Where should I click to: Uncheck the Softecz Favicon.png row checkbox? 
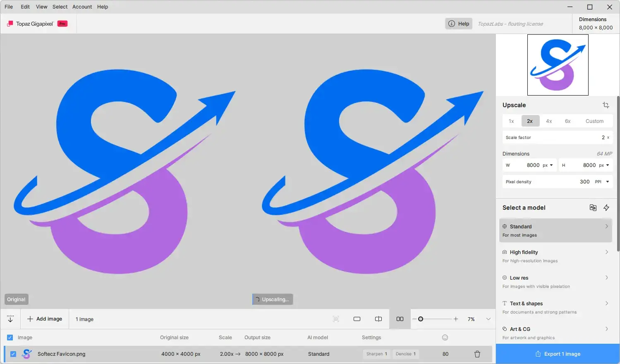(x=13, y=354)
